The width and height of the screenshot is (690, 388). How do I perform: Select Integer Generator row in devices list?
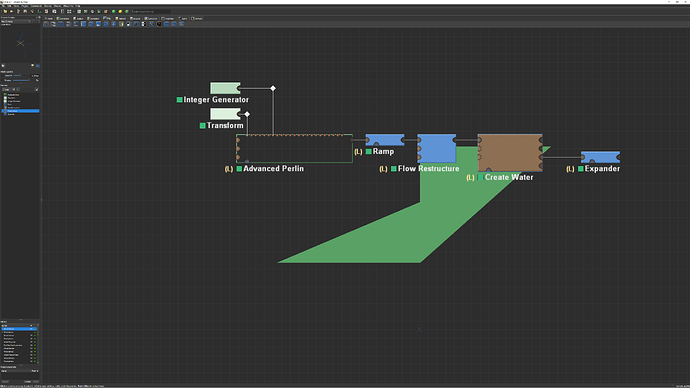(21, 101)
